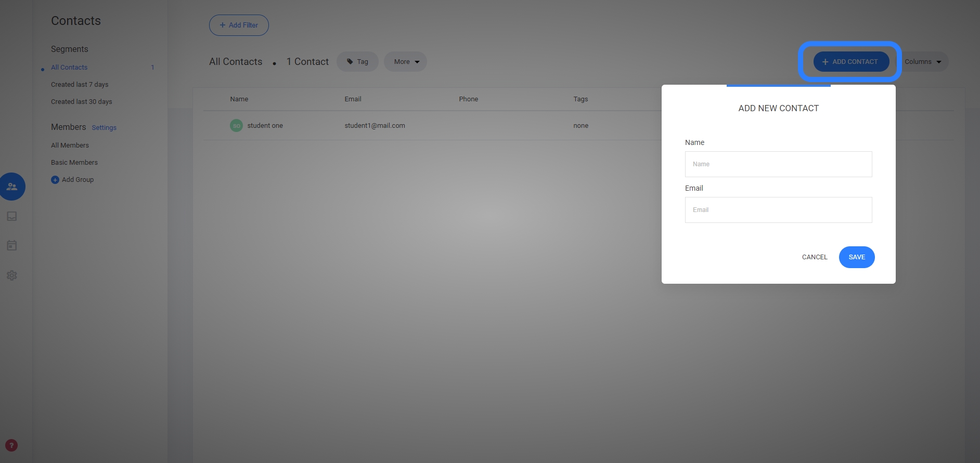
Task: Click the Add Group plus icon
Action: coord(55,180)
